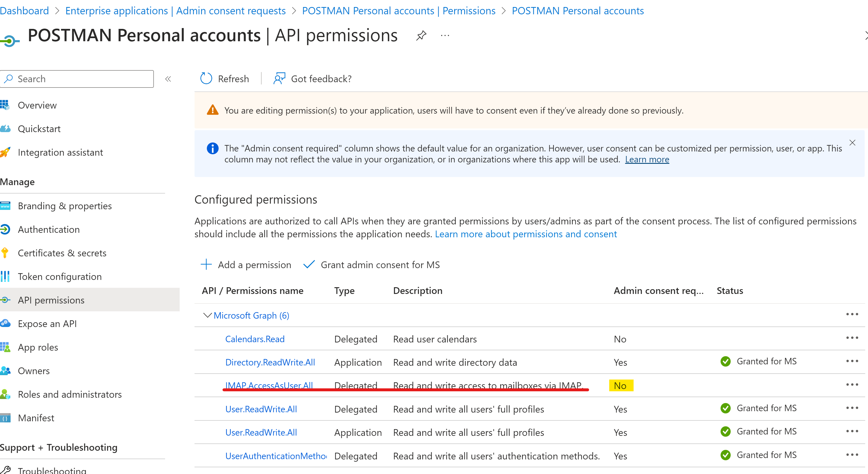
Task: Click the Authentication arrow icon
Action: click(x=5, y=229)
